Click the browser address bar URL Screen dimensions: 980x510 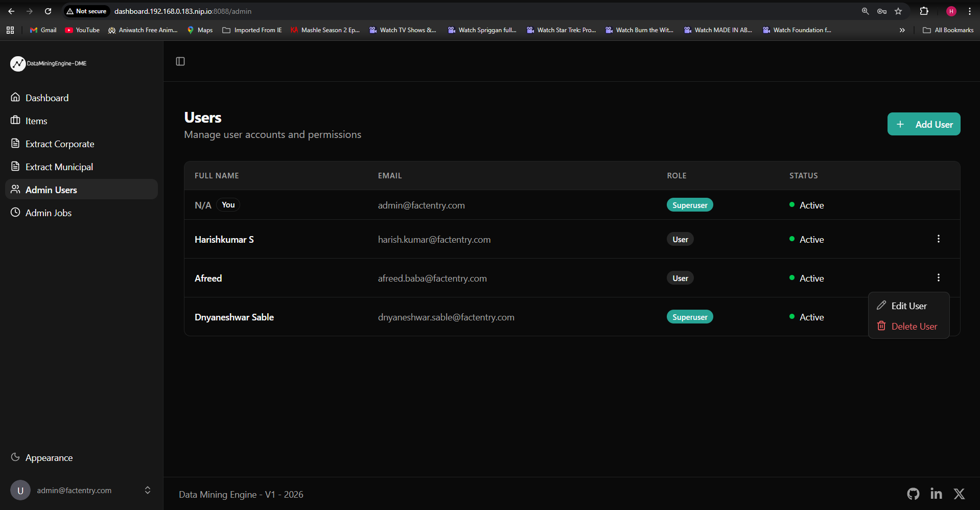183,11
